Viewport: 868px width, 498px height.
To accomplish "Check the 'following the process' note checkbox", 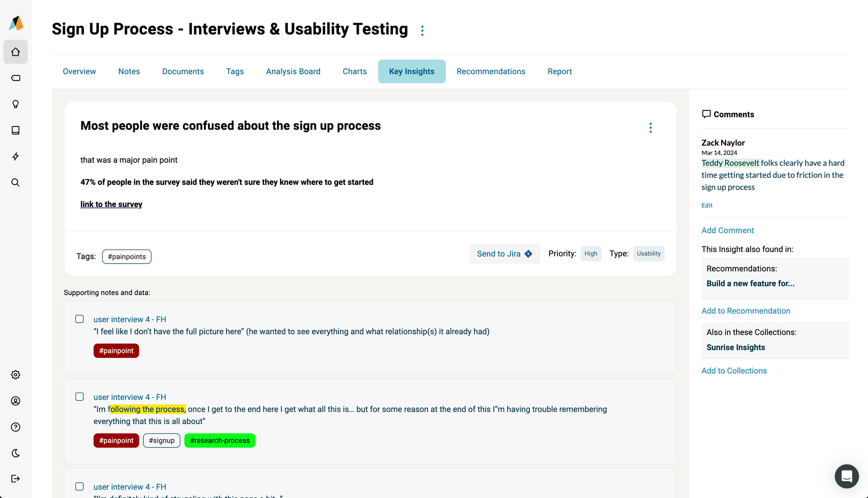I will [80, 397].
